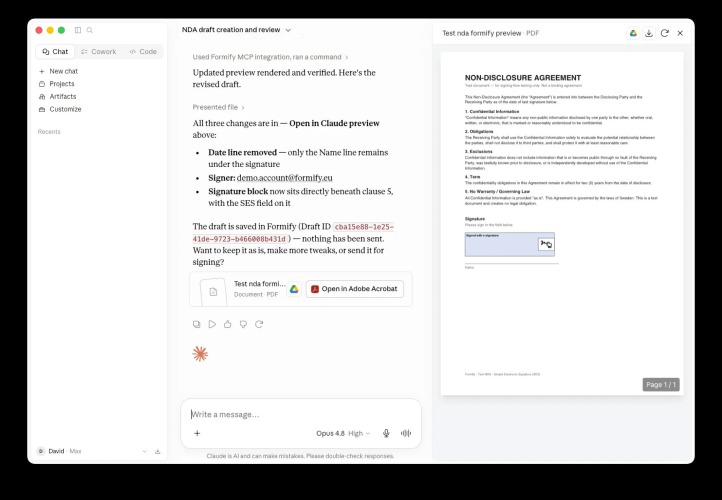Expand the NDA draft creation and review title dropdown
This screenshot has height=500, width=722.
(x=236, y=30)
